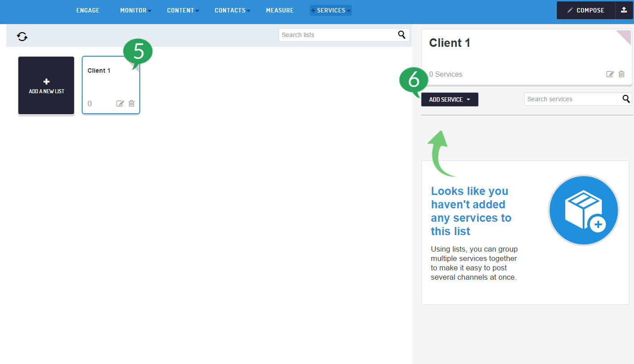634x364 pixels.
Task: Open the Engage menu
Action: (88, 10)
